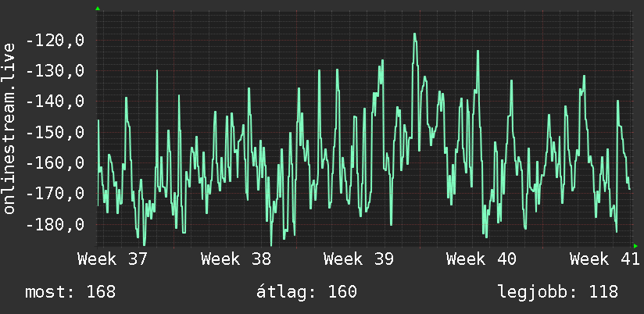Click the Week 38 axis label
The width and height of the screenshot is (644, 314).
(236, 259)
